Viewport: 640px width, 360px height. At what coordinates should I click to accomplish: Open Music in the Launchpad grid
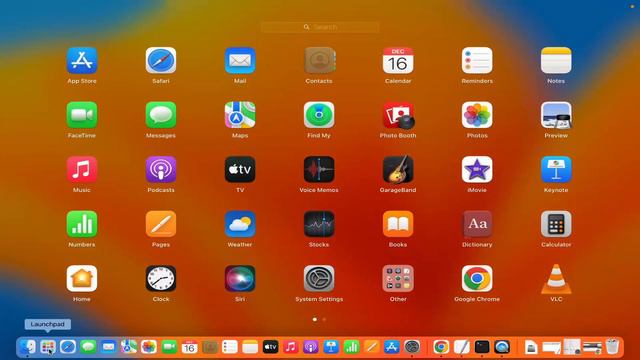[82, 169]
